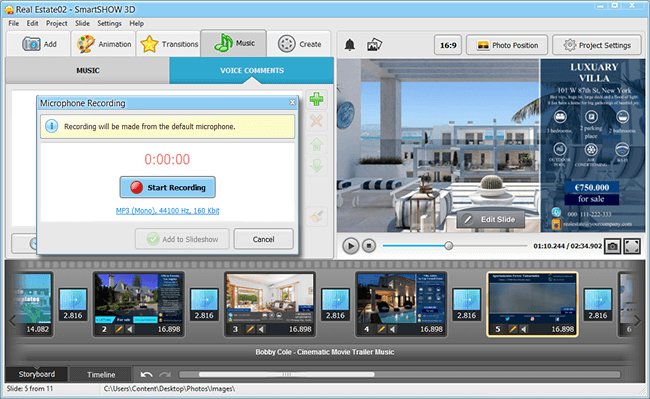Click the undo arrow icon

(146, 375)
